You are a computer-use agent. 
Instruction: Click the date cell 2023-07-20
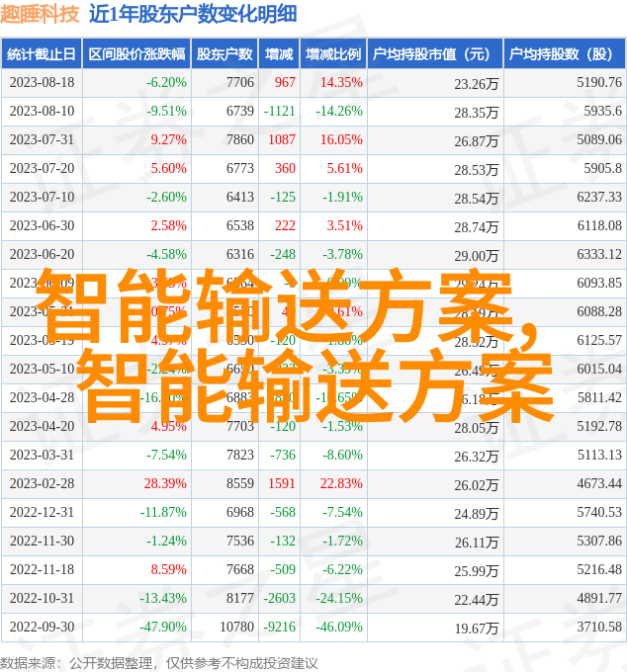click(42, 168)
